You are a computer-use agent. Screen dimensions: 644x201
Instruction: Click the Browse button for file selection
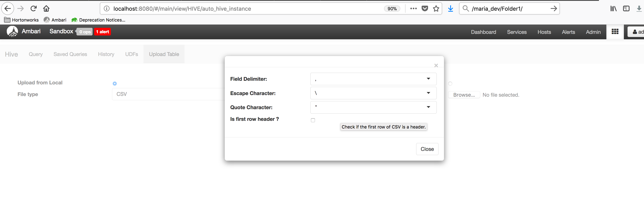pos(464,95)
